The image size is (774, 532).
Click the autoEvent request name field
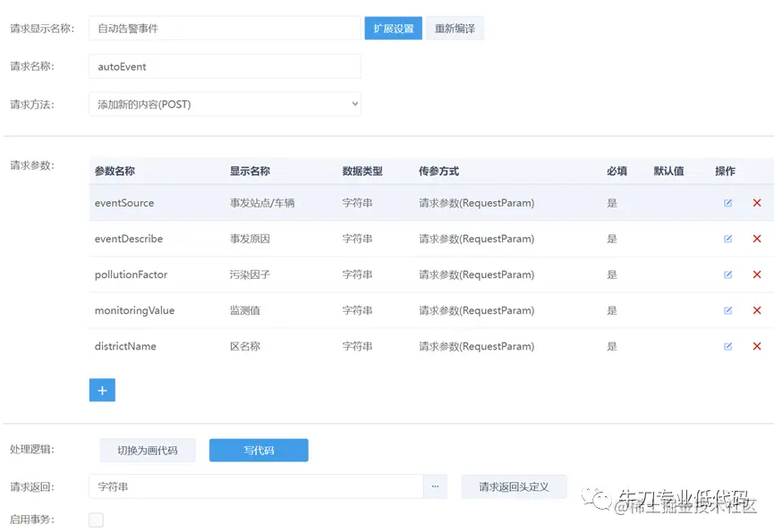pos(223,66)
